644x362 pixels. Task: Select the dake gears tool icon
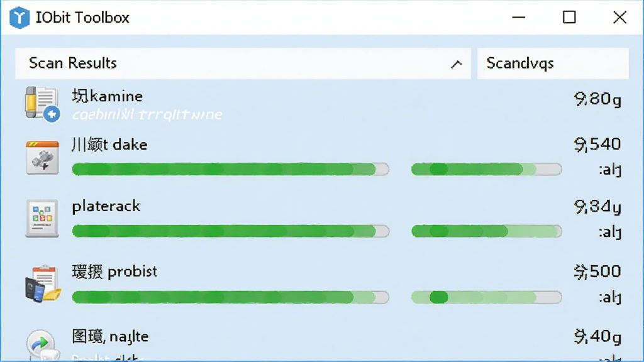pyautogui.click(x=42, y=158)
